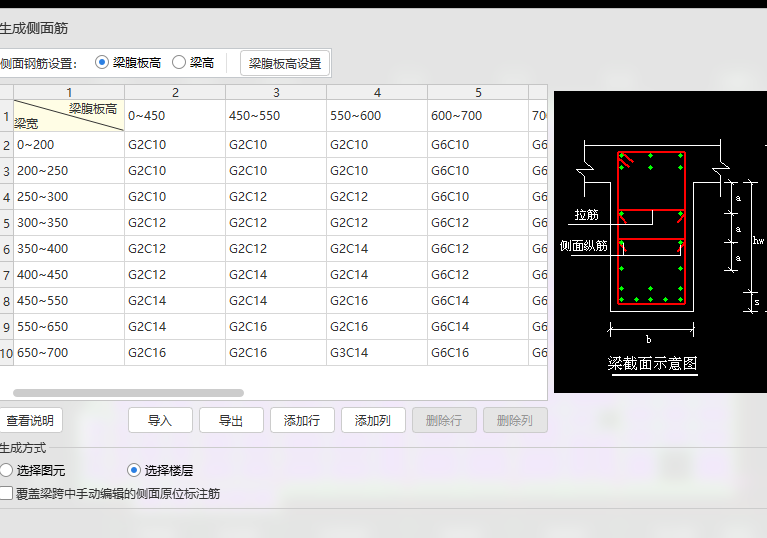Select column header 2
Viewport: 767px width, 538px height.
(x=175, y=92)
